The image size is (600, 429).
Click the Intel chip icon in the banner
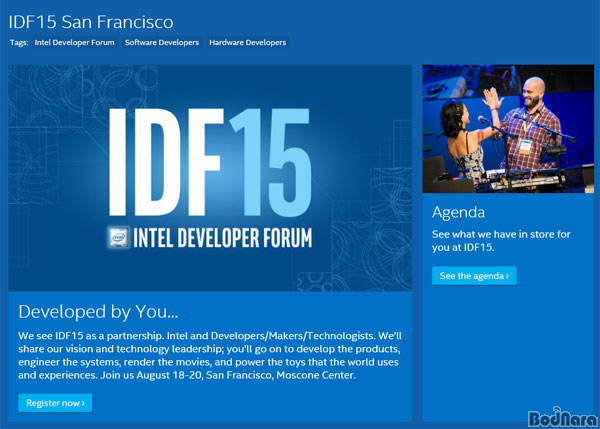point(118,237)
